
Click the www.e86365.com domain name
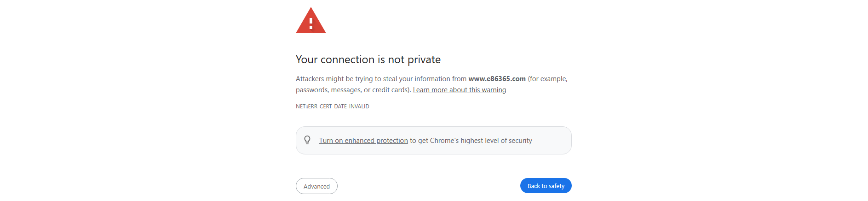(497, 79)
